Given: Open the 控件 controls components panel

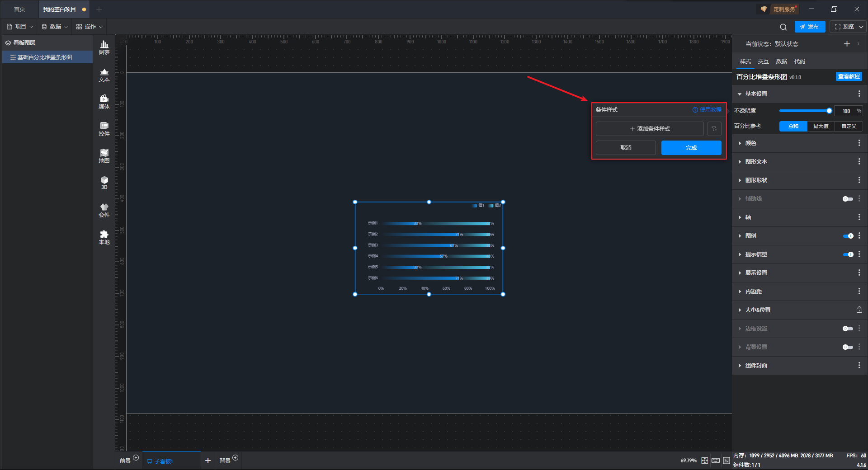Looking at the screenshot, I should click(x=104, y=129).
